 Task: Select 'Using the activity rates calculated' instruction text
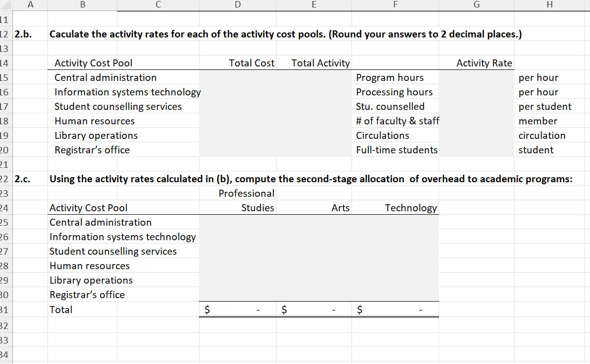[x=311, y=179]
